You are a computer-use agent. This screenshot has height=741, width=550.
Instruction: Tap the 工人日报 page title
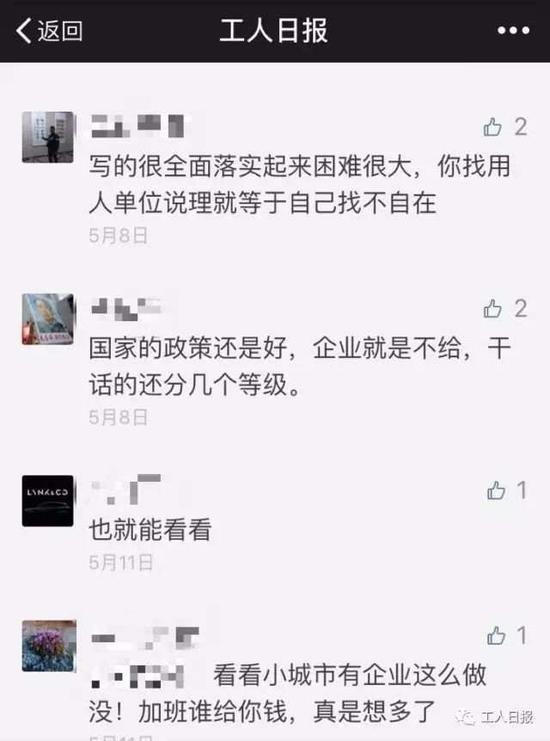(274, 31)
